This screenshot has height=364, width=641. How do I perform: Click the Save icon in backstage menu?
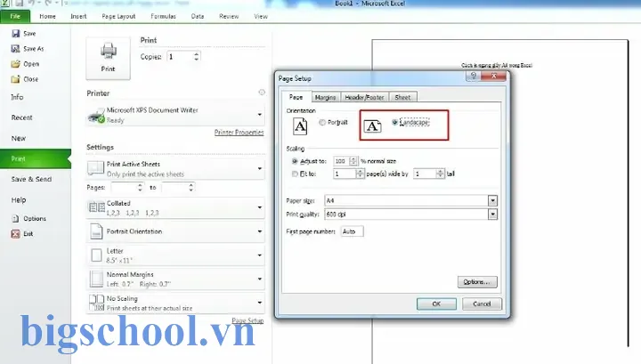click(x=15, y=34)
